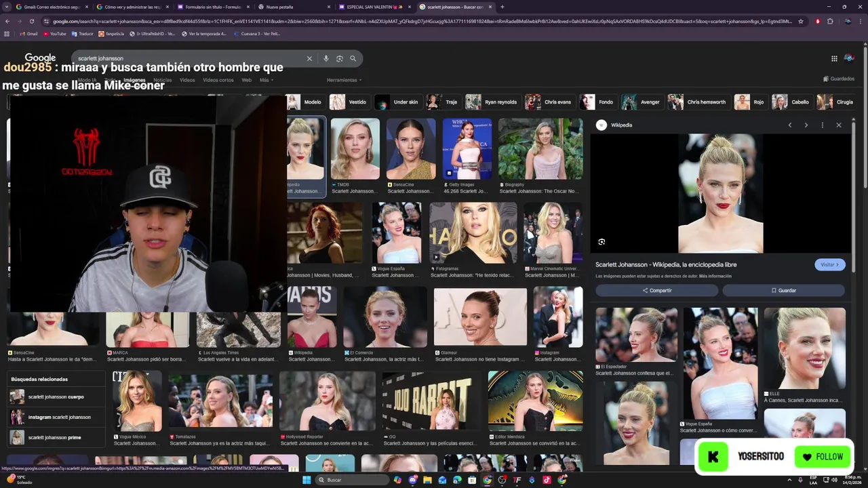Close the Wikipedia image preview panel
The image size is (868, 488).
coord(839,125)
